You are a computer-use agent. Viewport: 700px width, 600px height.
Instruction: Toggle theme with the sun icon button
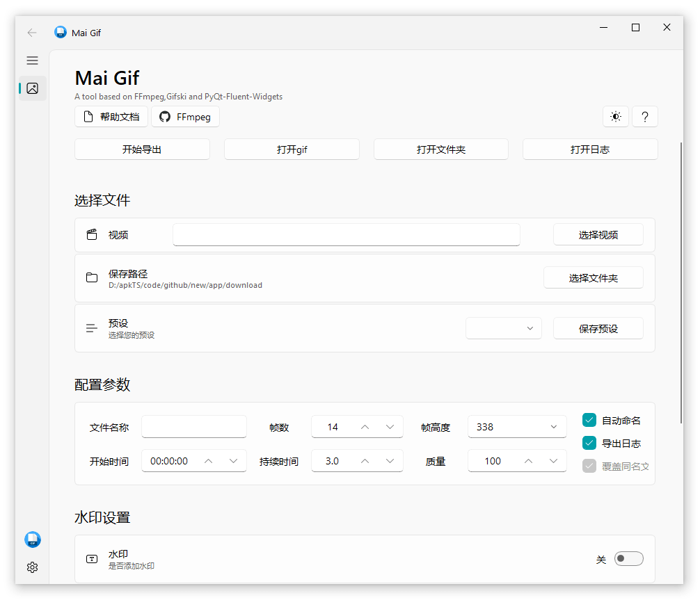tap(616, 117)
